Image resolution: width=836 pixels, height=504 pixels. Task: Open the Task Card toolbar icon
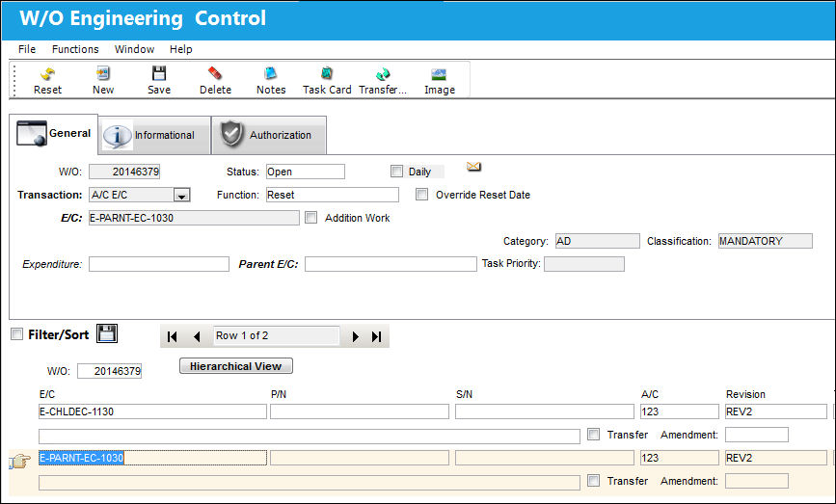327,73
